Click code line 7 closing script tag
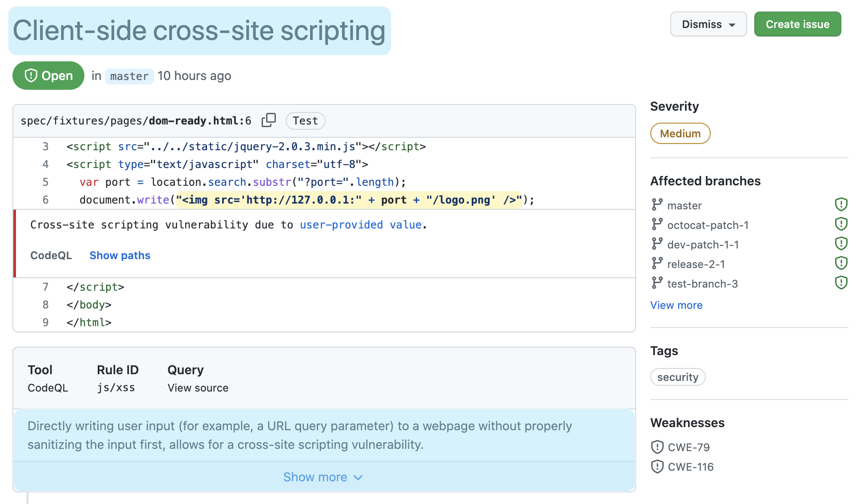The width and height of the screenshot is (868, 504). click(x=96, y=287)
